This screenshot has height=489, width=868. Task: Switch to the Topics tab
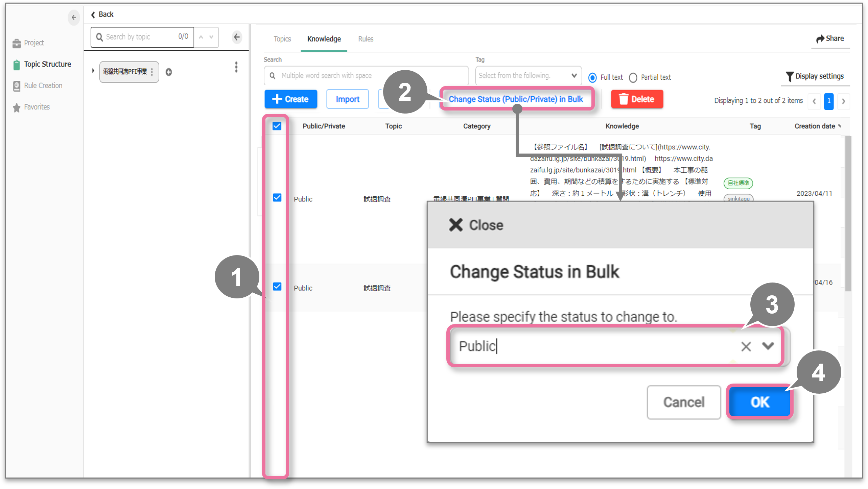[282, 39]
